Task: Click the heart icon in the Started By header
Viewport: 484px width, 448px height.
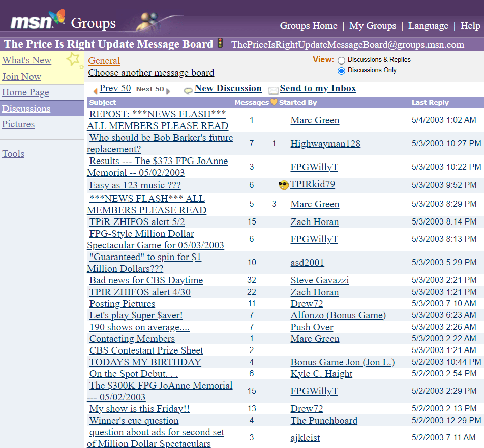Action: click(x=274, y=102)
